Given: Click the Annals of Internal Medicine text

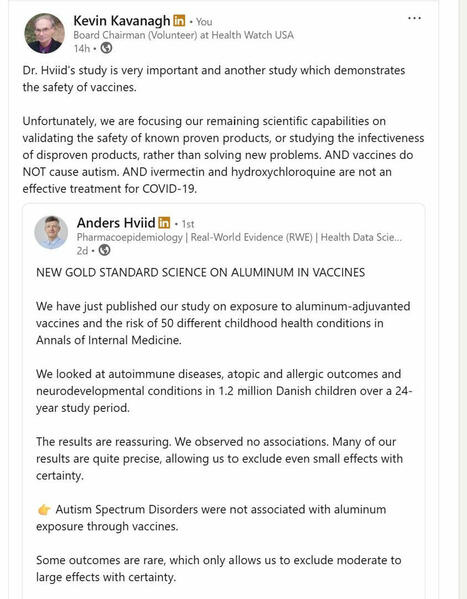Looking at the screenshot, I should point(109,340).
